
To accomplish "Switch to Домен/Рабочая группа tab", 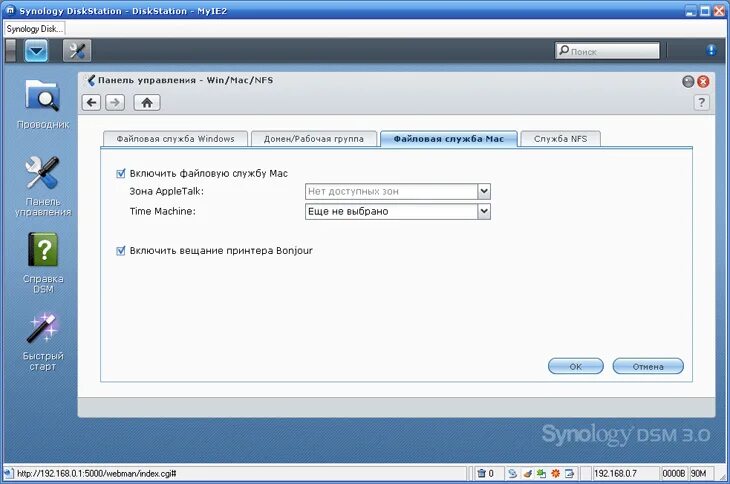I will click(314, 139).
